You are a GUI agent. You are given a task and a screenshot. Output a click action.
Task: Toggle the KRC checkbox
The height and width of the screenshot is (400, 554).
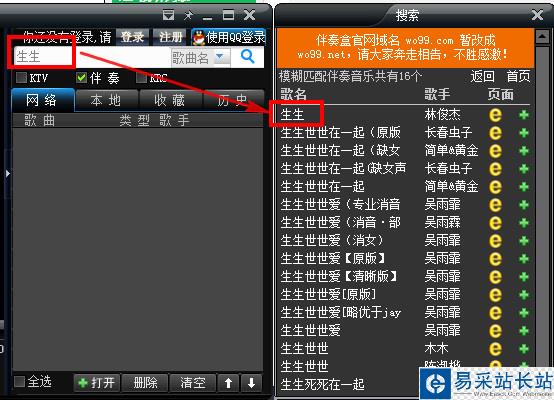[141, 77]
